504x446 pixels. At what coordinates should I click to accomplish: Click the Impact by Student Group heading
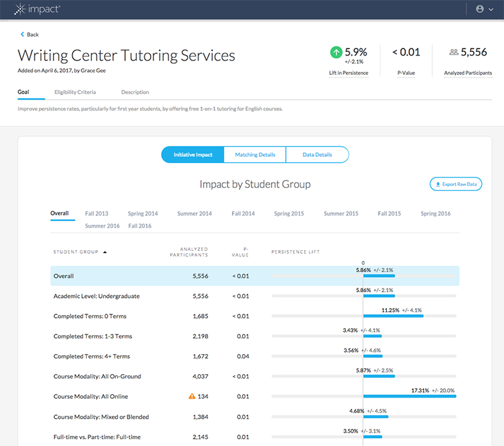coord(255,184)
